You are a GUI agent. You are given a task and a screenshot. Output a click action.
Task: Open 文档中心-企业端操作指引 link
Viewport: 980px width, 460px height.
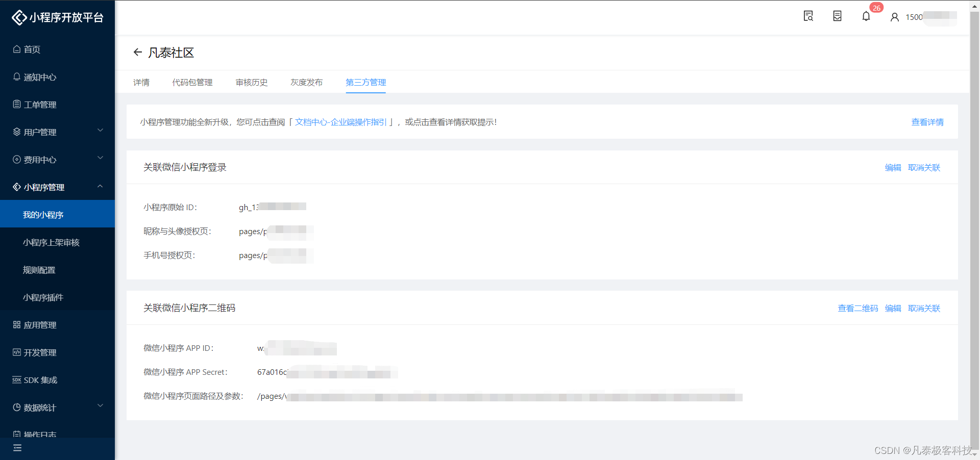(340, 122)
